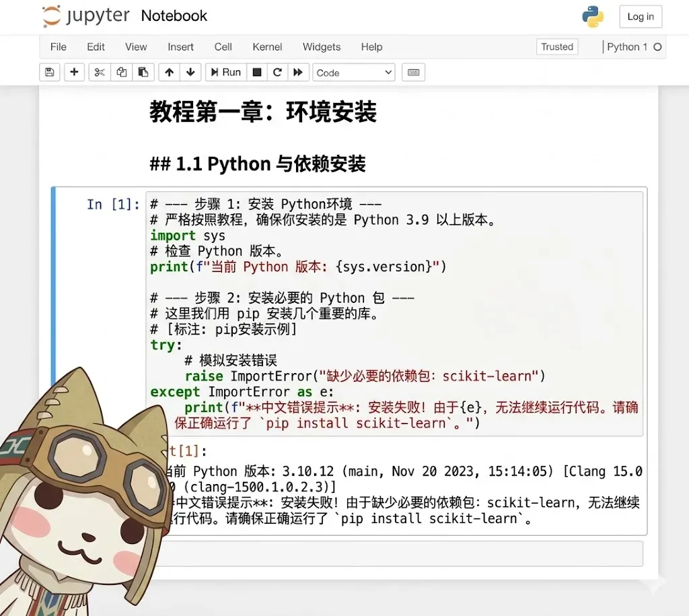Open the command palette keyboard icon
Image resolution: width=689 pixels, height=616 pixels.
pos(414,72)
